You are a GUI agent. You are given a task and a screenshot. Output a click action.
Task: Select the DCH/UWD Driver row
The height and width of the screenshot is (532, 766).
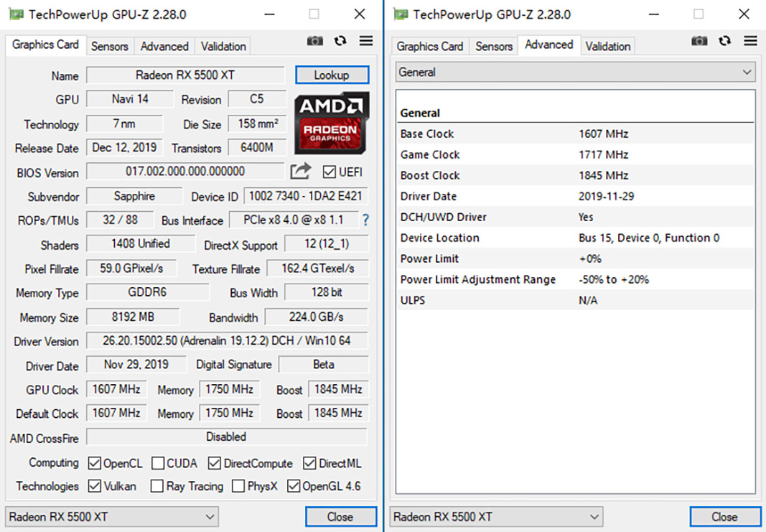tap(575, 217)
